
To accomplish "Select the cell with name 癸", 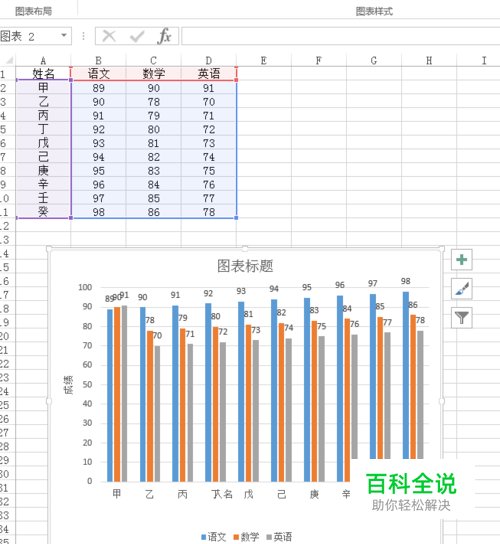I will click(43, 212).
